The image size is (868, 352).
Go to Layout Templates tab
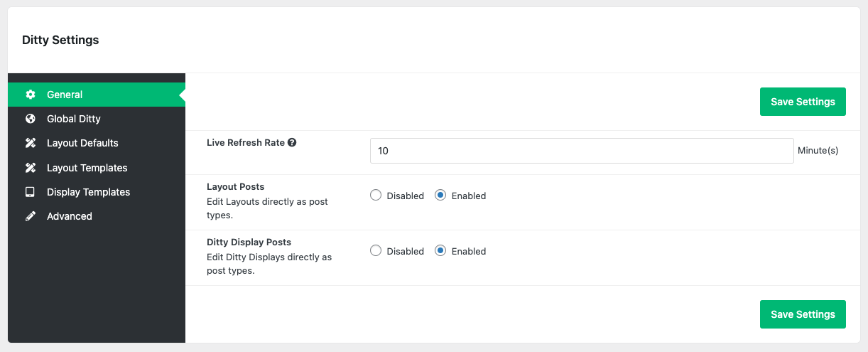pos(87,168)
